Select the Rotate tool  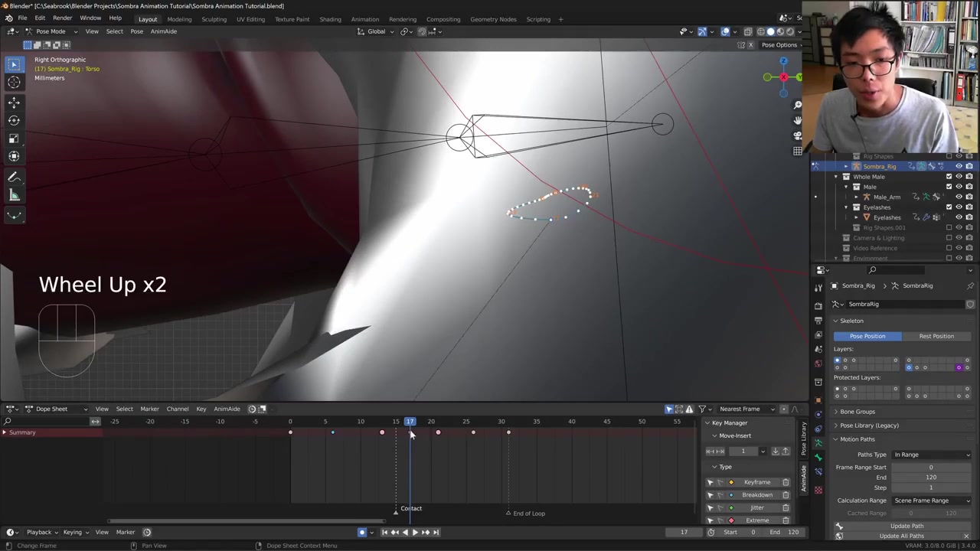(14, 120)
